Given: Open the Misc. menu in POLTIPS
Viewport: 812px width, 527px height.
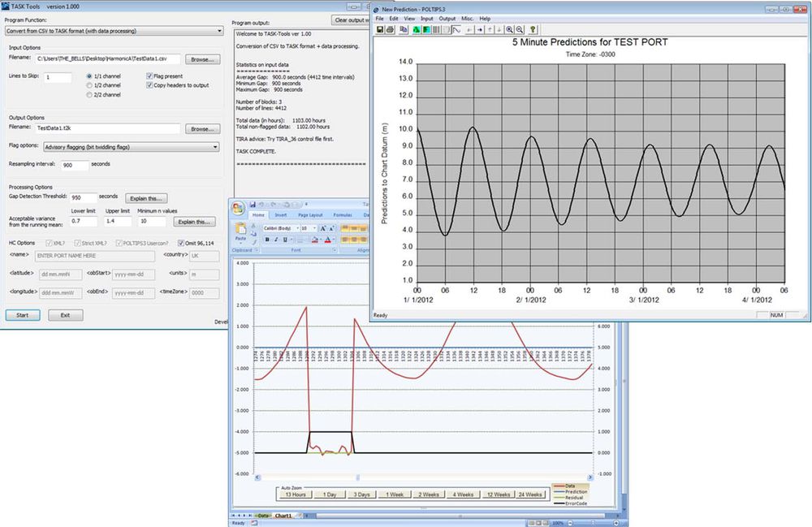Looking at the screenshot, I should tap(468, 19).
